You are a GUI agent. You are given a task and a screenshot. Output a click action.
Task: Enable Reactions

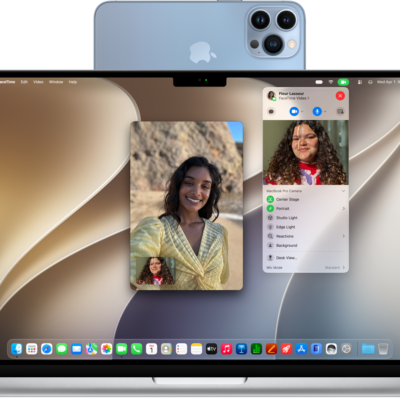coord(270,236)
